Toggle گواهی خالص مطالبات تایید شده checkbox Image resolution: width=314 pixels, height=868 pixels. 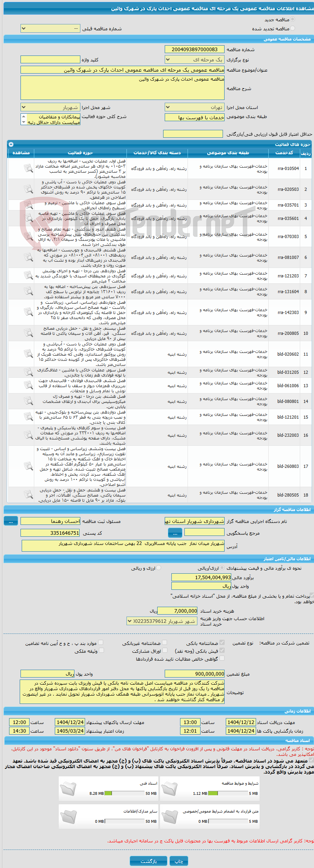[222, 658]
